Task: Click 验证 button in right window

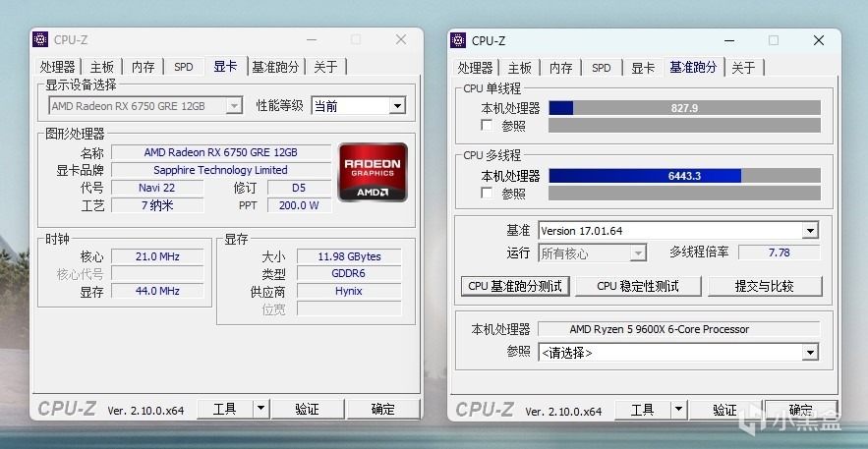Action: tap(725, 411)
